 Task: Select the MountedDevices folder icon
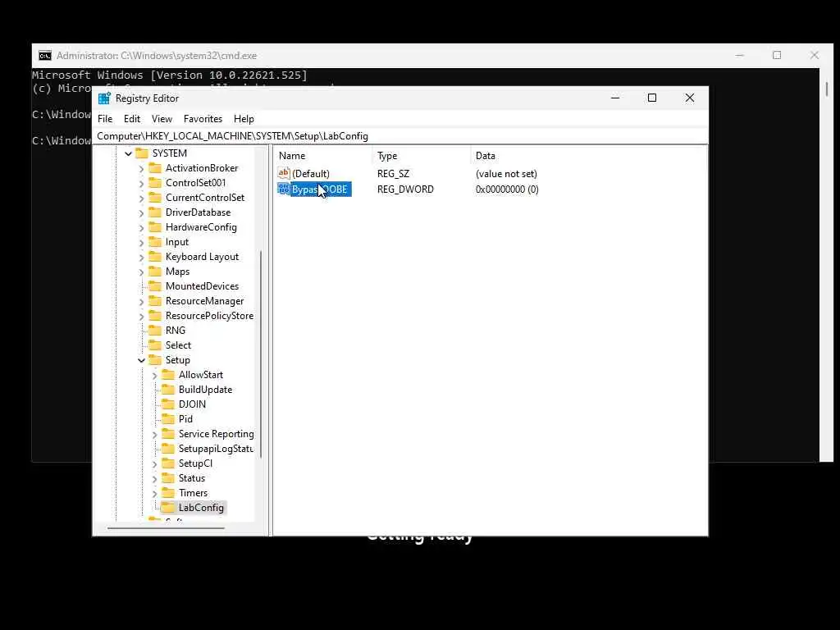click(155, 286)
